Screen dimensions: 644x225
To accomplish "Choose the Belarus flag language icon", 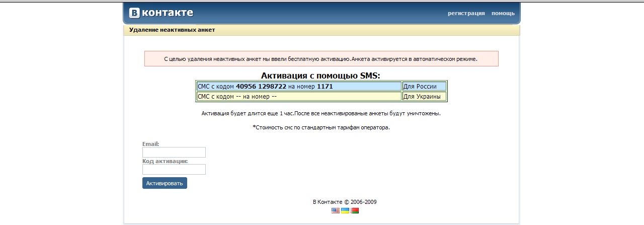I will (x=355, y=210).
